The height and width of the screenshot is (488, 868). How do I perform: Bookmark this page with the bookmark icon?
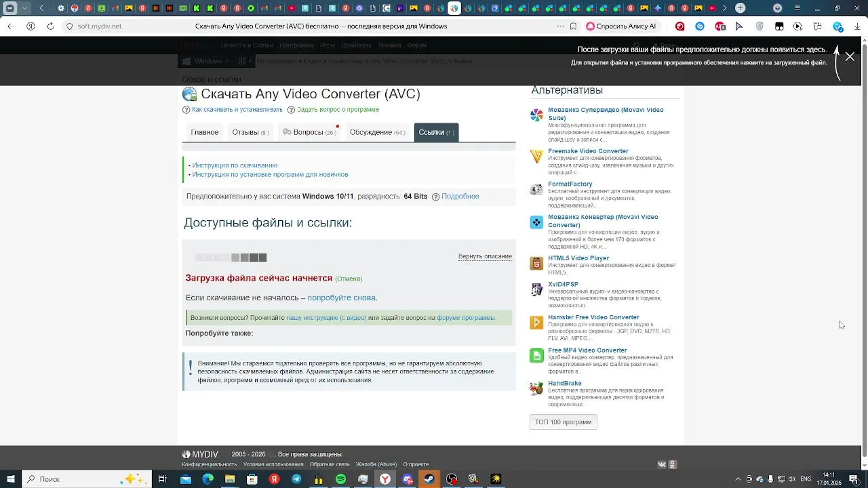coord(574,26)
